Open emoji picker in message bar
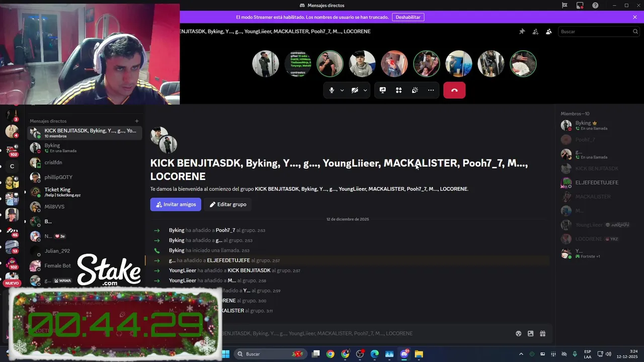644x362 pixels. click(x=518, y=333)
